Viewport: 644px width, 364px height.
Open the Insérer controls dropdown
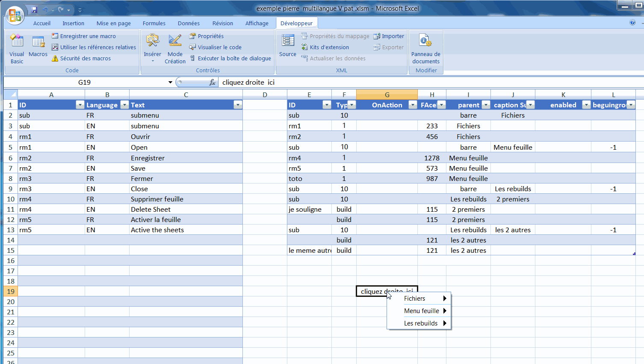(x=153, y=49)
